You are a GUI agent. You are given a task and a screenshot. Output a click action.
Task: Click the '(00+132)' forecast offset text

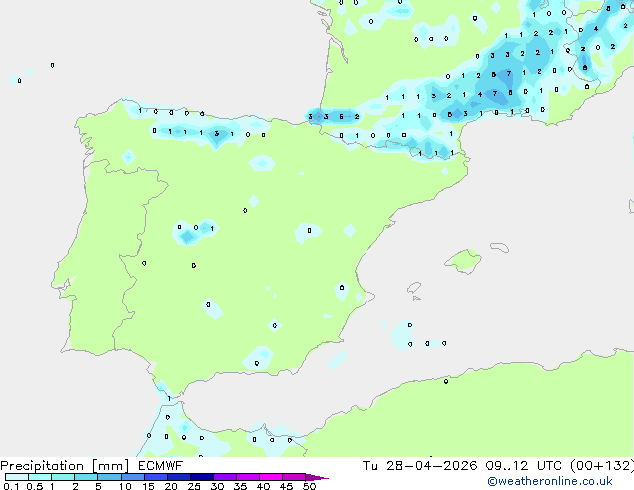602,465
